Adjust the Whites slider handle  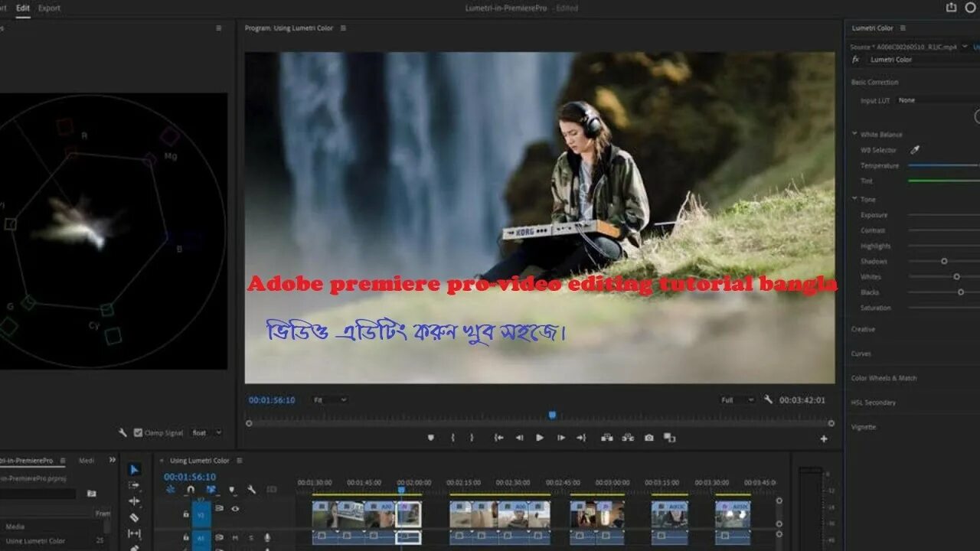956,276
